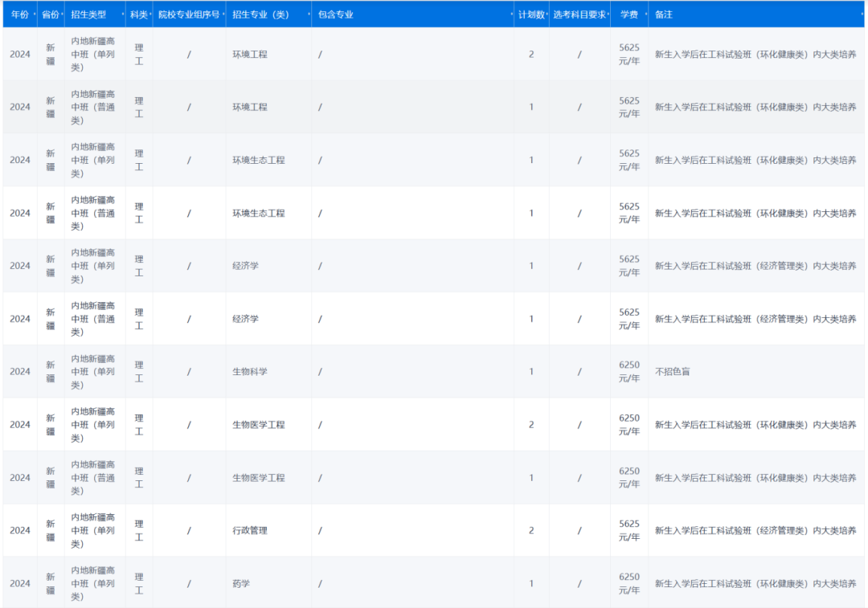Click 5625元/年 tuition in 经济学 单列类 row
Image resolution: width=868 pixels, height=608 pixels.
(x=628, y=266)
